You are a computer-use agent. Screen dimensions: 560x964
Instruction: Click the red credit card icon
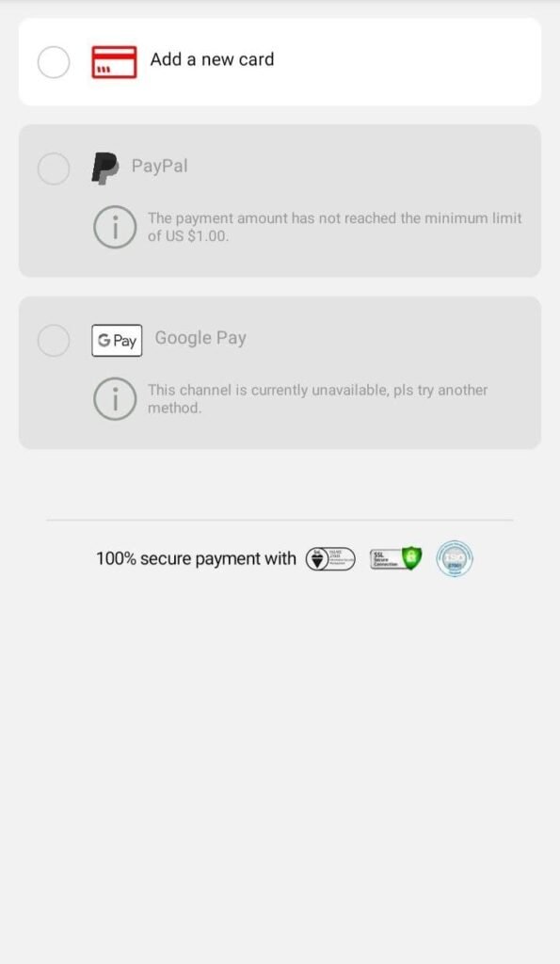pyautogui.click(x=114, y=62)
